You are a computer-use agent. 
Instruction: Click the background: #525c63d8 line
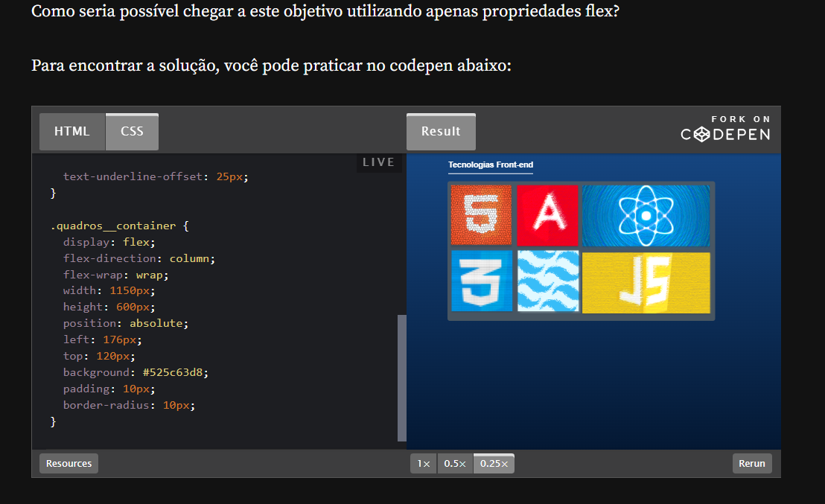[x=136, y=372]
